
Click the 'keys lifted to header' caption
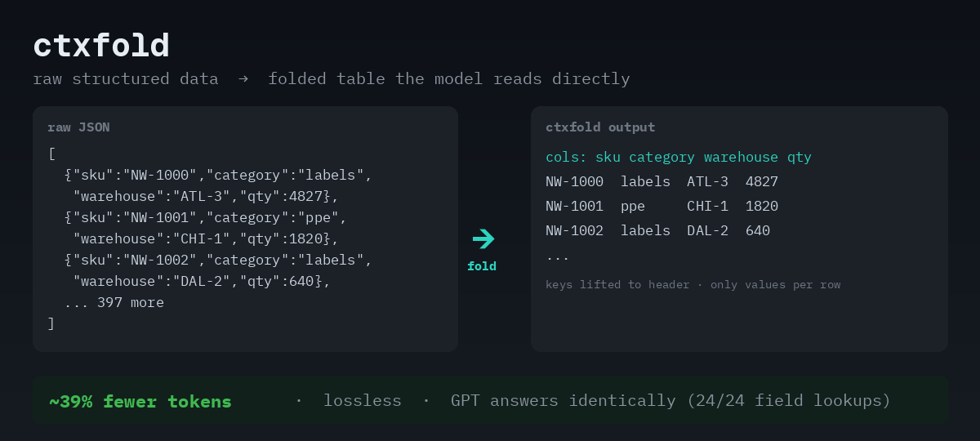coord(693,284)
